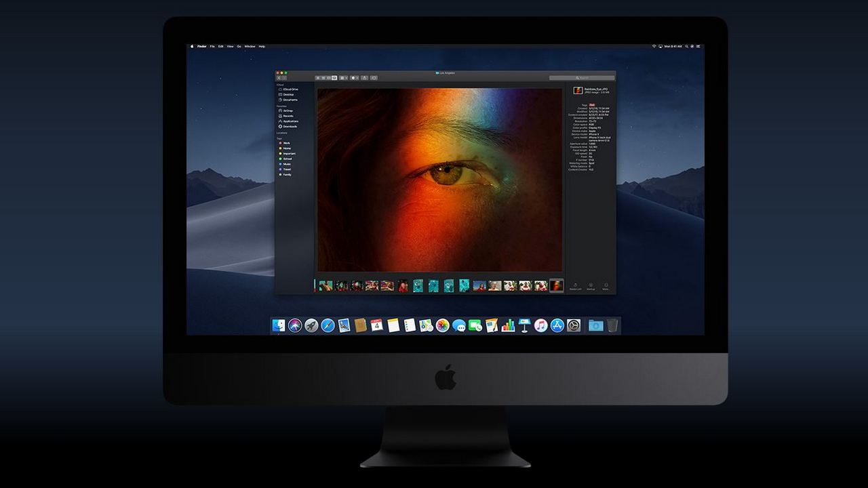Image resolution: width=868 pixels, height=488 pixels.
Task: Switch to Gallery view in Finder
Action: [334, 78]
